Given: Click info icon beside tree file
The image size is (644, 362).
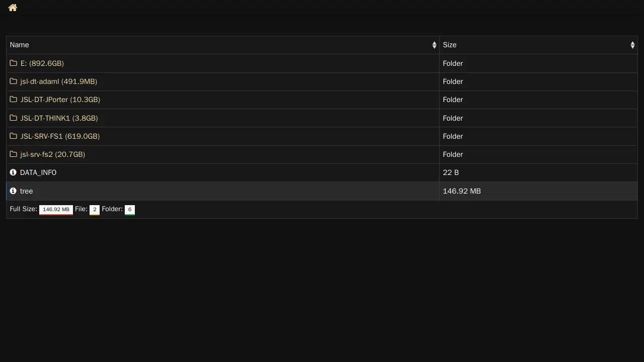Looking at the screenshot, I should pyautogui.click(x=13, y=191).
